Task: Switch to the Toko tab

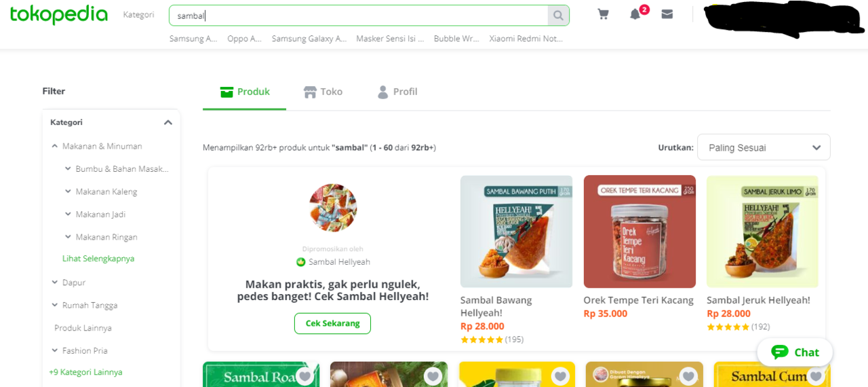Action: (x=323, y=92)
